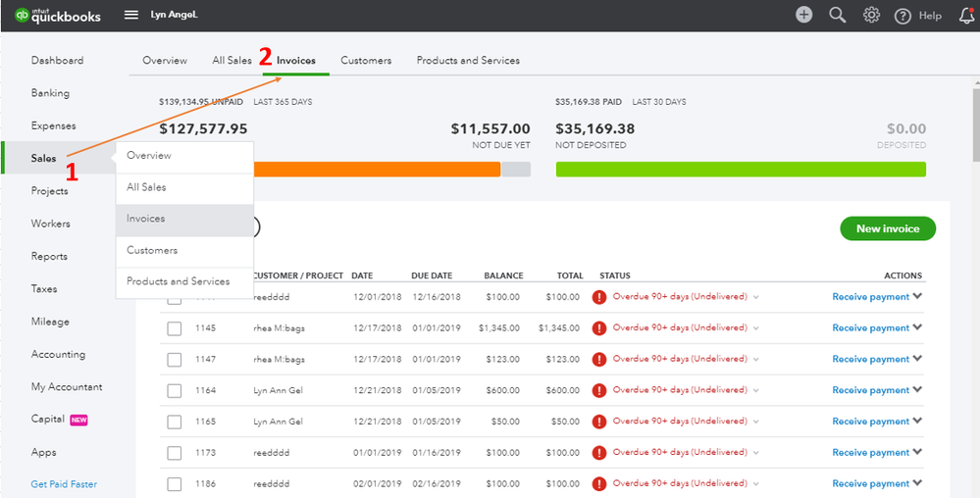Switch to the Overview tab
Screen dimensions: 980x498
tap(165, 61)
